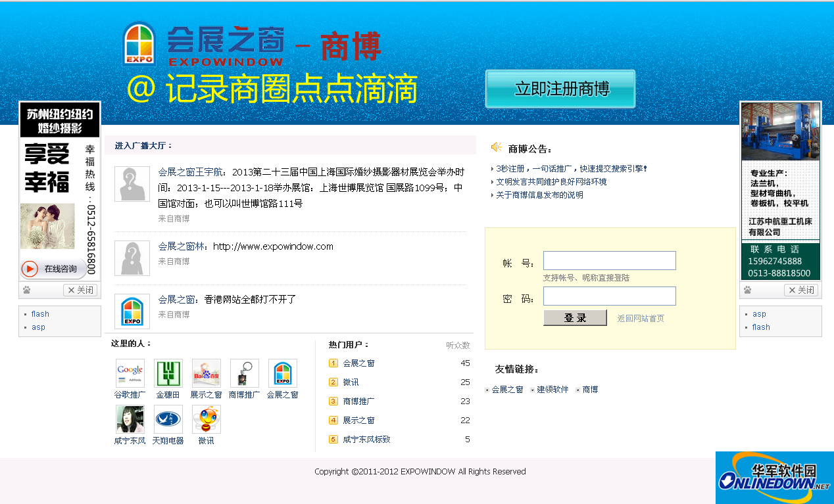
Task: Open 微讯 cartoon avatar icon
Action: click(207, 419)
